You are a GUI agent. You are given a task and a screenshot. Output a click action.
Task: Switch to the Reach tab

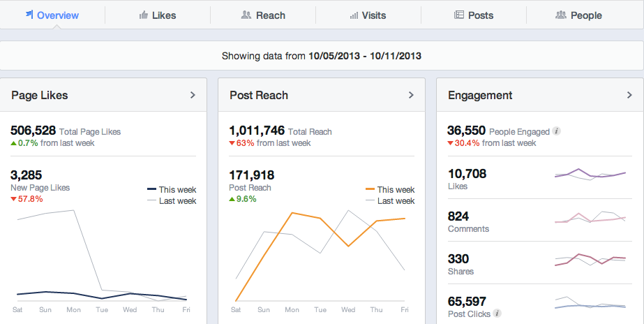tap(263, 15)
